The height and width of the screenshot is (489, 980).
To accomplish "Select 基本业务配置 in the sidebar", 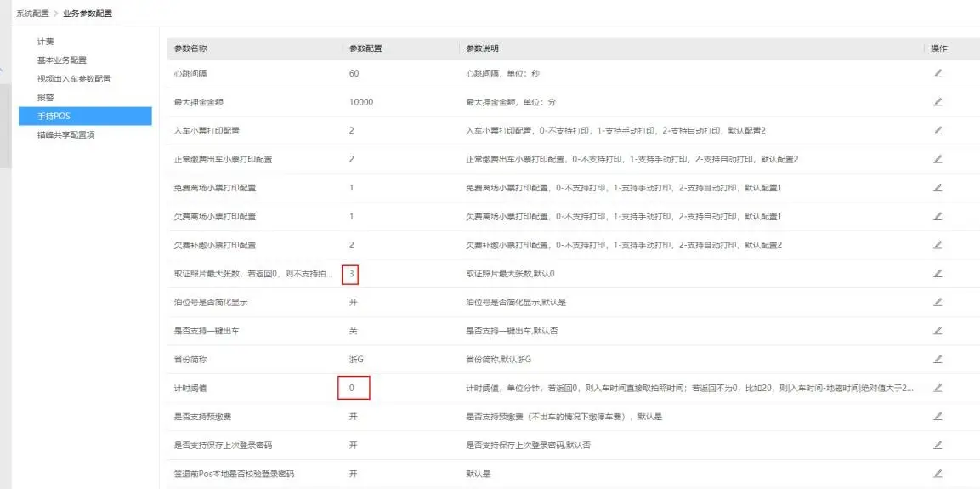I will point(61,60).
